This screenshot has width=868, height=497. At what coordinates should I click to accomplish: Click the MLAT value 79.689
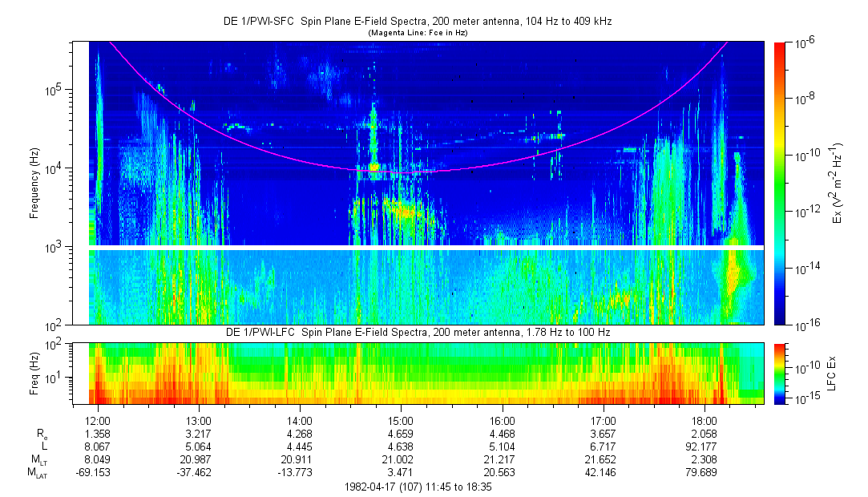click(704, 473)
